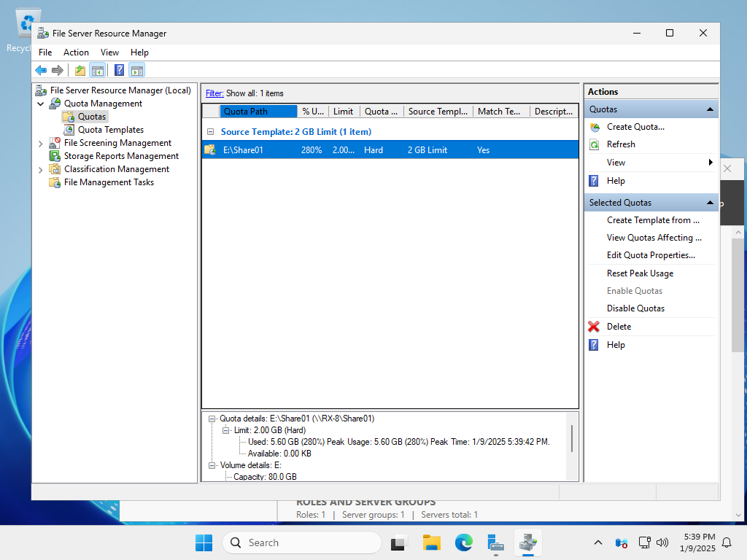This screenshot has width=747, height=560.
Task: Click Reset Peak Usage action
Action: (x=640, y=273)
